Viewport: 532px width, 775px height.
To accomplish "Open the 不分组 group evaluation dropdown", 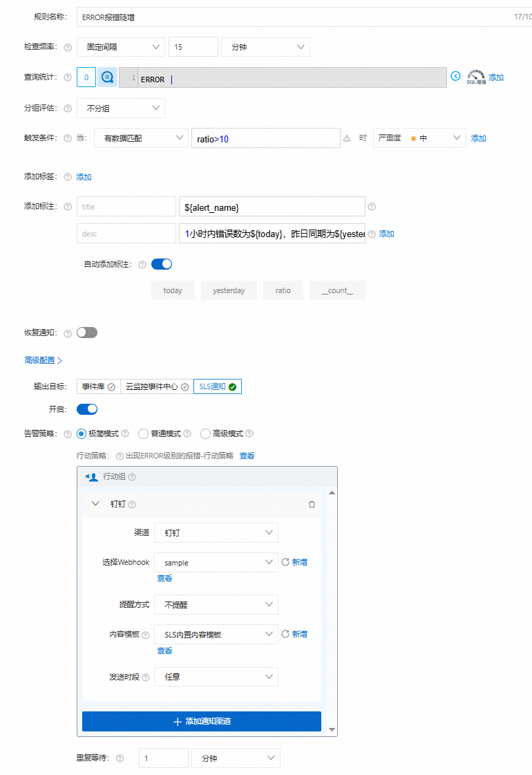I will click(121, 109).
